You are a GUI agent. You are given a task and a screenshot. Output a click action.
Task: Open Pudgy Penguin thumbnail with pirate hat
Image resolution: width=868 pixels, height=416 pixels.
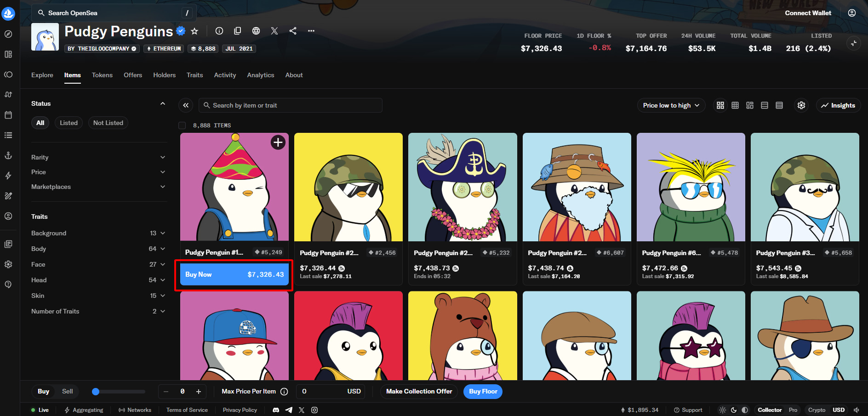pos(463,187)
